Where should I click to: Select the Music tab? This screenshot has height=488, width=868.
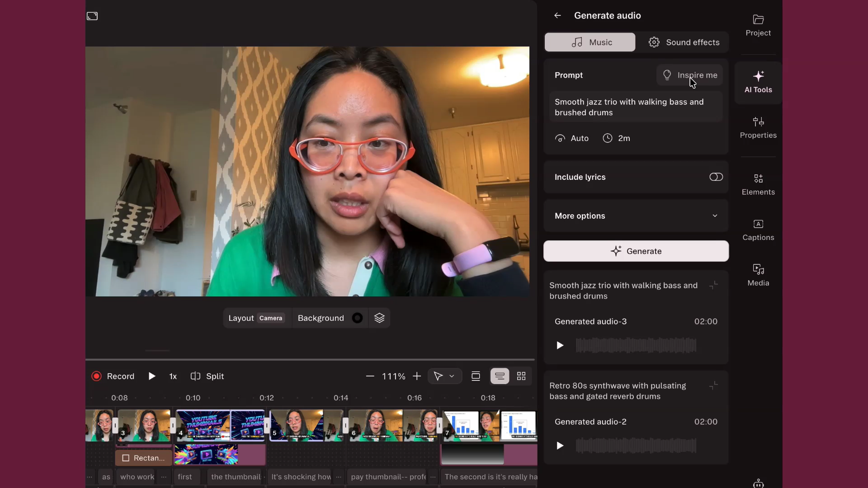coord(590,42)
